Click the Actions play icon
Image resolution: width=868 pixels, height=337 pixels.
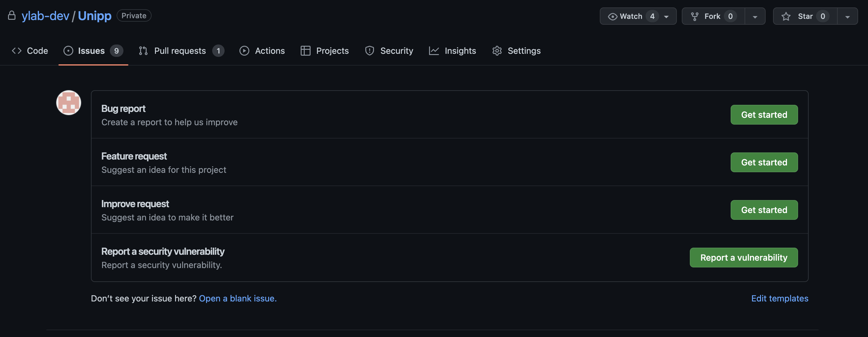(244, 51)
